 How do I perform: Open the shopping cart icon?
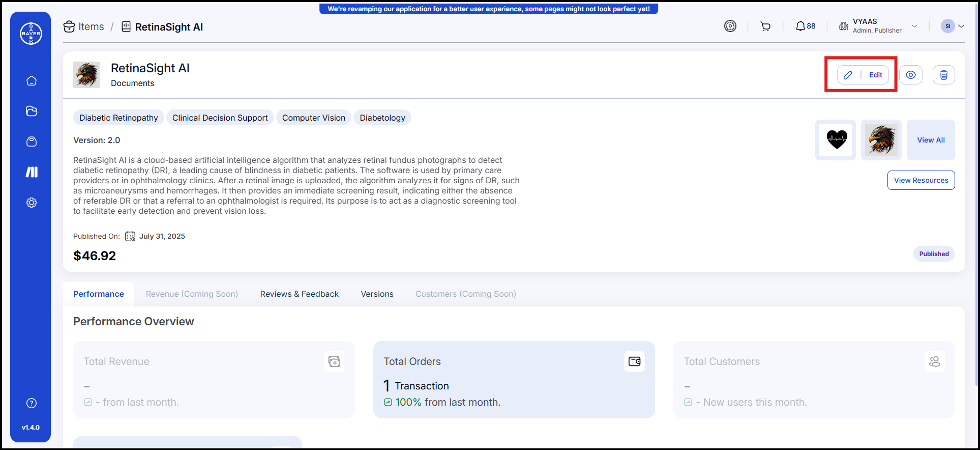point(765,26)
